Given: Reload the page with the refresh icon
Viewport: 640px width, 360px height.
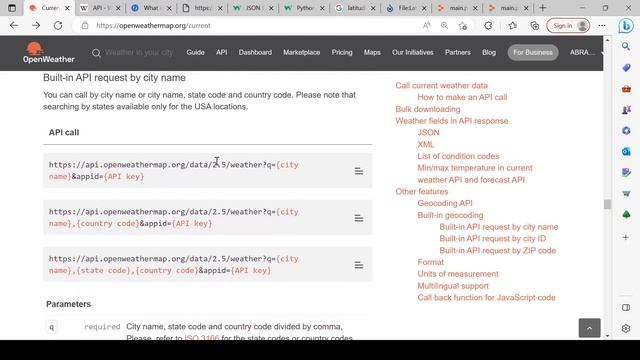Looking at the screenshot, I should click(58, 25).
